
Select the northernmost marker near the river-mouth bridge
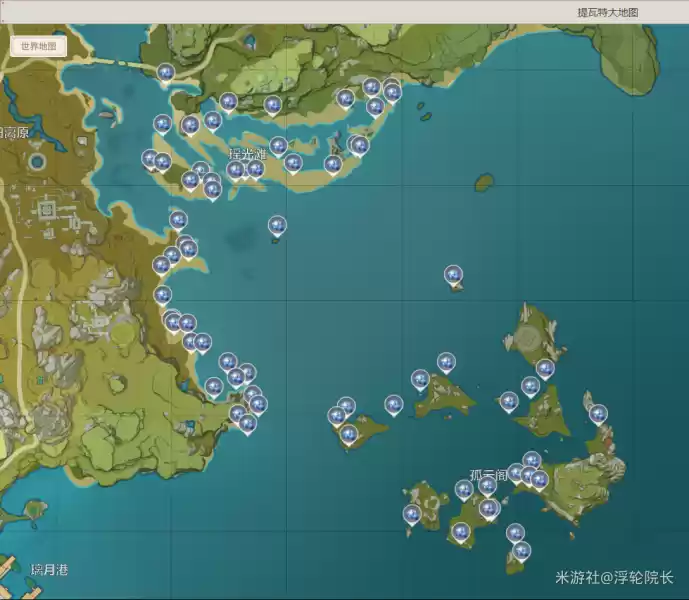(166, 72)
